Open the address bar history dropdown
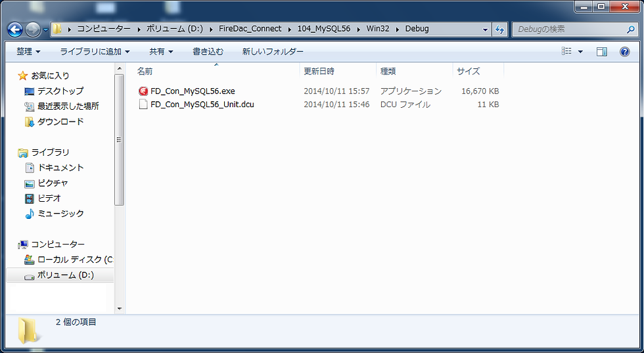644x353 pixels. [486, 30]
